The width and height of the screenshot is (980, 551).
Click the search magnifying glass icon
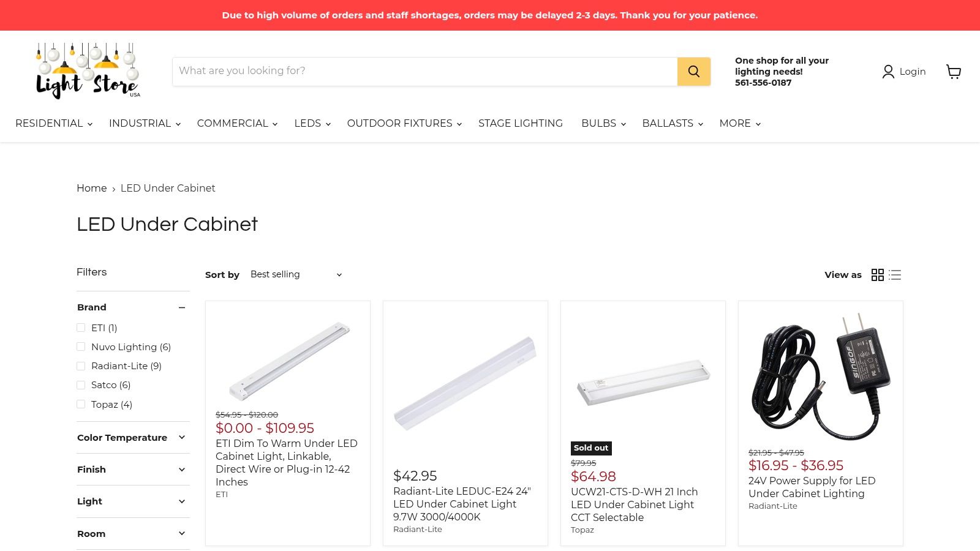[x=693, y=71]
